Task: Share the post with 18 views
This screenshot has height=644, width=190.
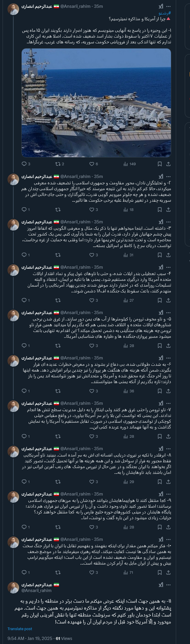Action: [168, 209]
